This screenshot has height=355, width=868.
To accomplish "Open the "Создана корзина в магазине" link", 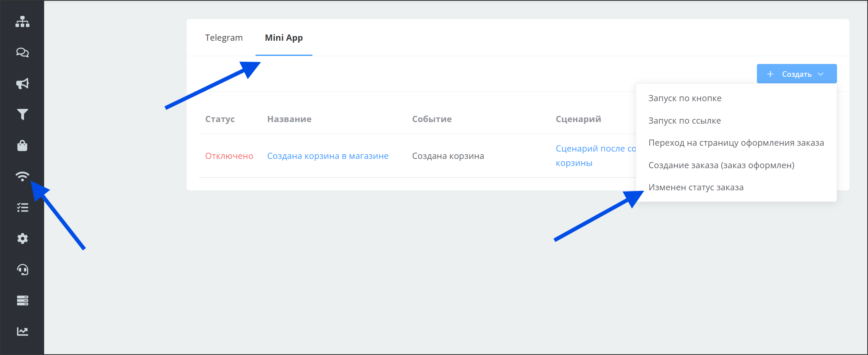I will pyautogui.click(x=328, y=156).
